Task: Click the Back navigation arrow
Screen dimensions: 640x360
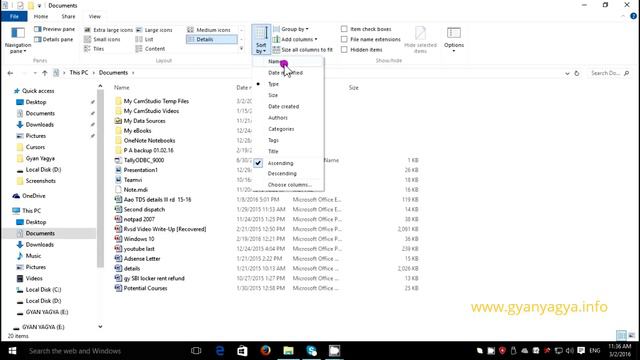Action: [10, 73]
